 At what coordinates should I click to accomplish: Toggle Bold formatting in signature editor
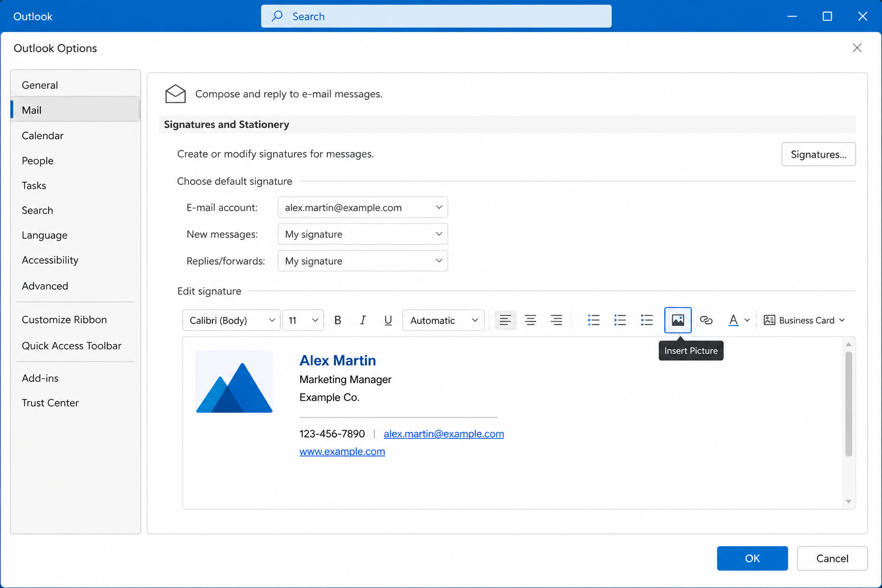click(338, 320)
